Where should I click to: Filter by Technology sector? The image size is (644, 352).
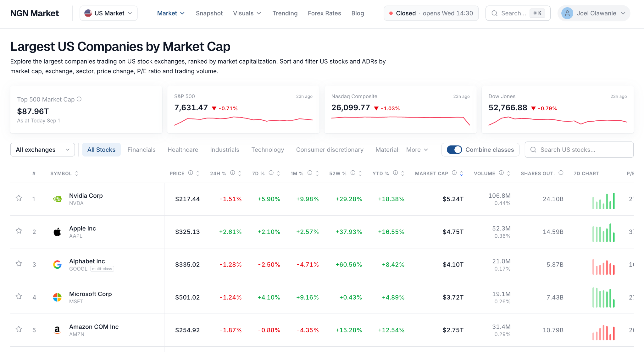tap(268, 150)
